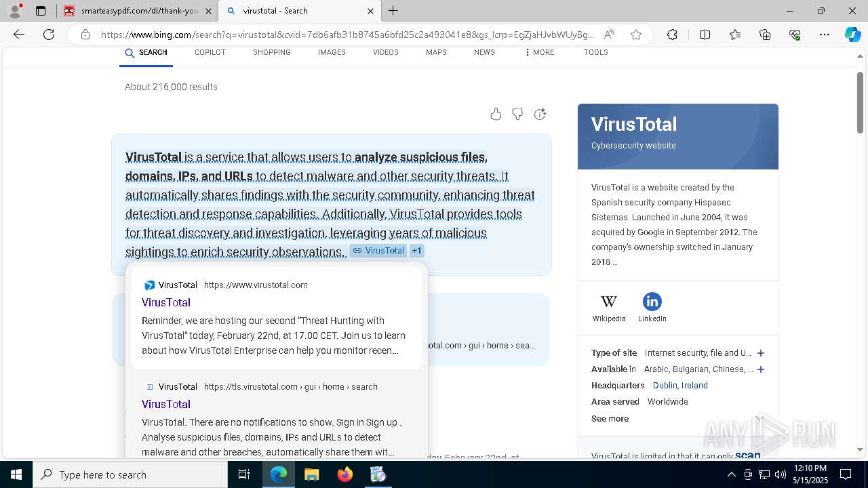868x488 pixels.
Task: Add this page to favorites star
Action: pyautogui.click(x=636, y=35)
